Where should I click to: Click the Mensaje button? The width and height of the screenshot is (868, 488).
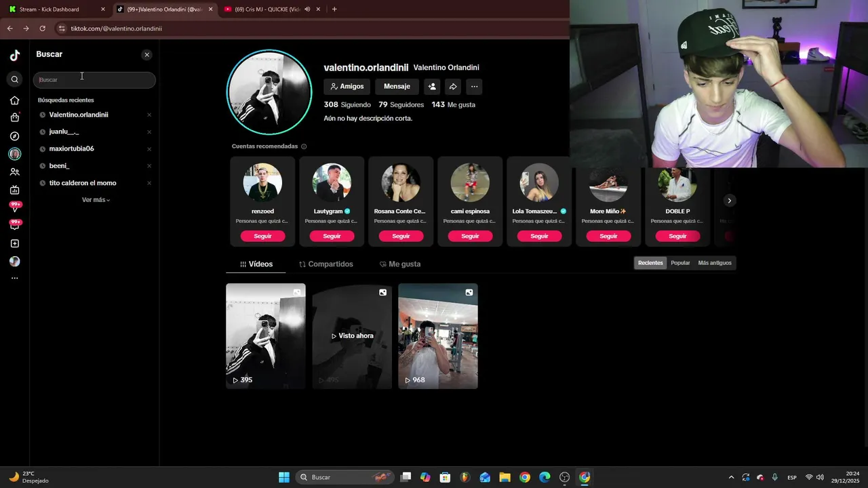(397, 86)
